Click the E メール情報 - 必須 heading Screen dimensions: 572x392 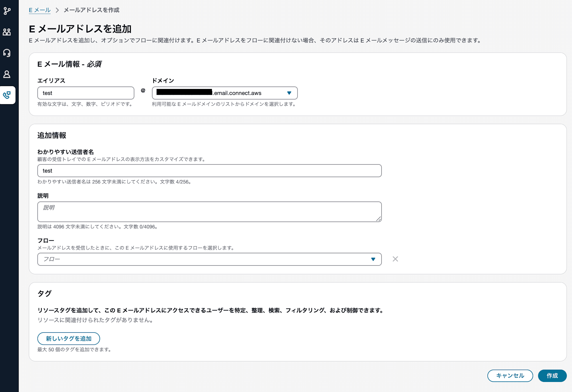[x=69, y=64]
